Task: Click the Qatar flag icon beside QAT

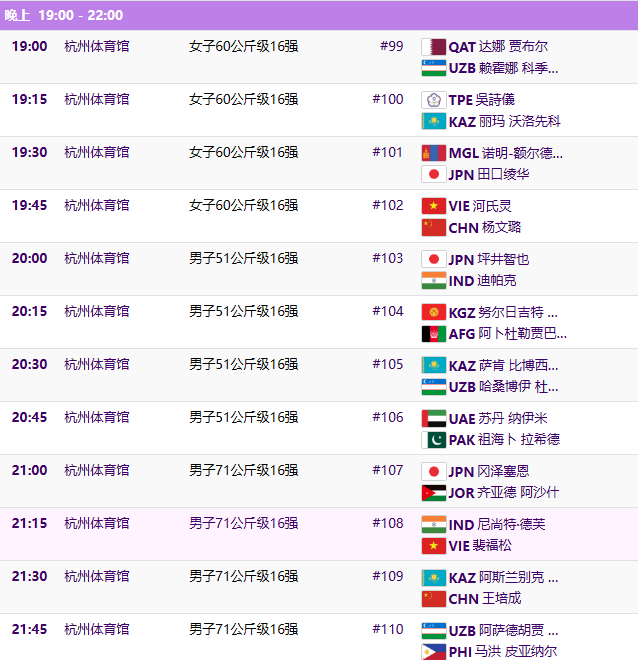Action: pyautogui.click(x=433, y=47)
